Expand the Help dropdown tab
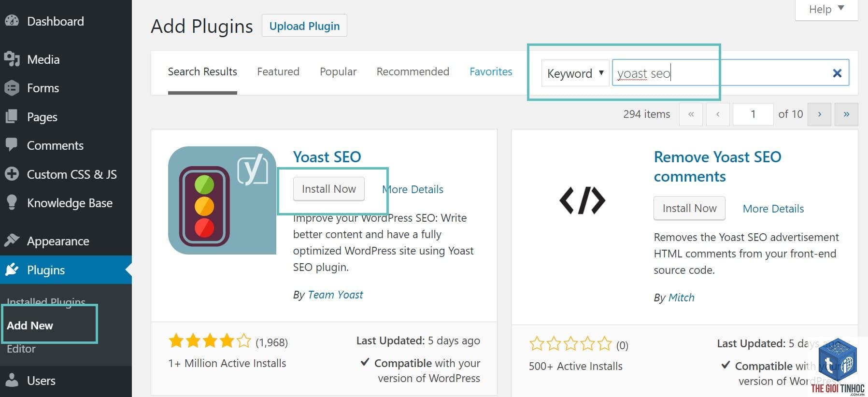 point(826,9)
